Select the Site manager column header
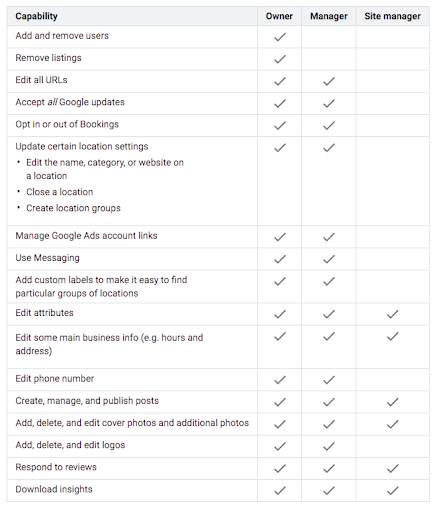445x512 pixels. [392, 16]
